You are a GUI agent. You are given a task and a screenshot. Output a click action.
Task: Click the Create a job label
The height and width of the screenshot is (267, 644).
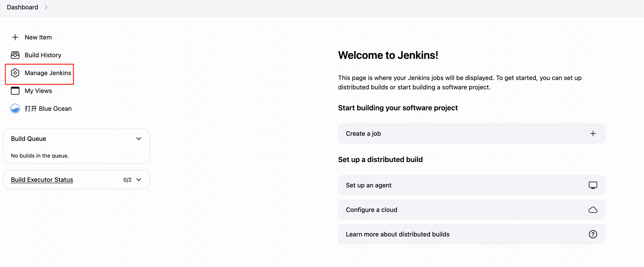363,134
